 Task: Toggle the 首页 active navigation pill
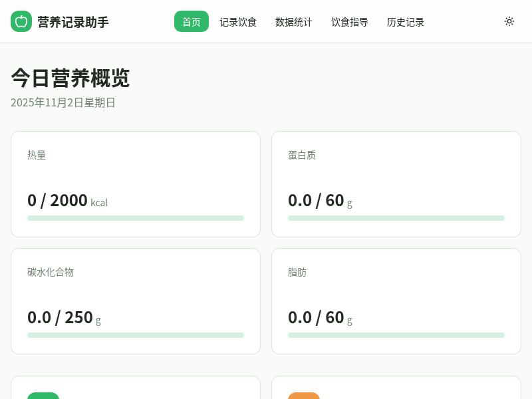coord(192,21)
